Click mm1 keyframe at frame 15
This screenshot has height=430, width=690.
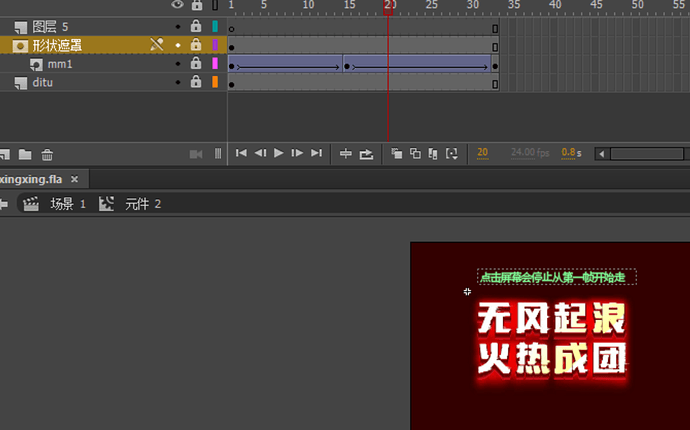coord(347,66)
